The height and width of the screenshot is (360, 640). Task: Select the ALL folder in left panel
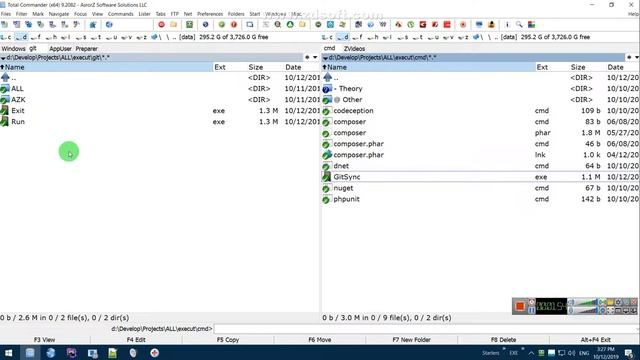coord(160,89)
